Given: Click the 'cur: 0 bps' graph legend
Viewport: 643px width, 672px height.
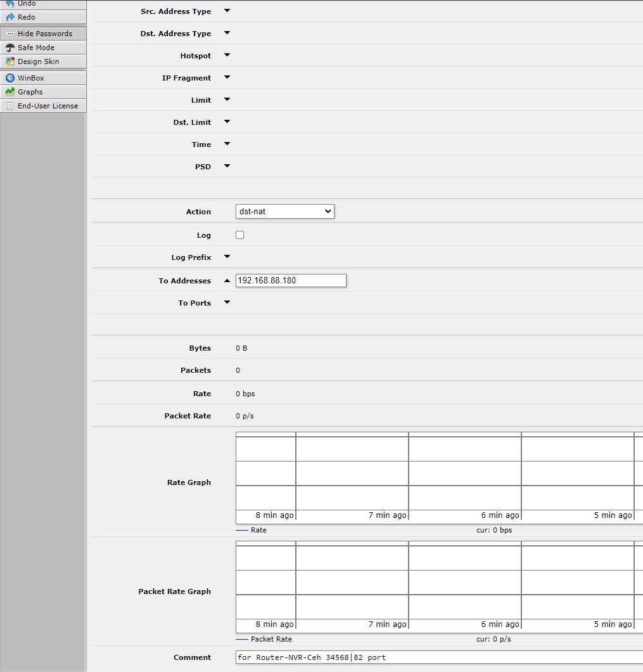Looking at the screenshot, I should pyautogui.click(x=494, y=530).
